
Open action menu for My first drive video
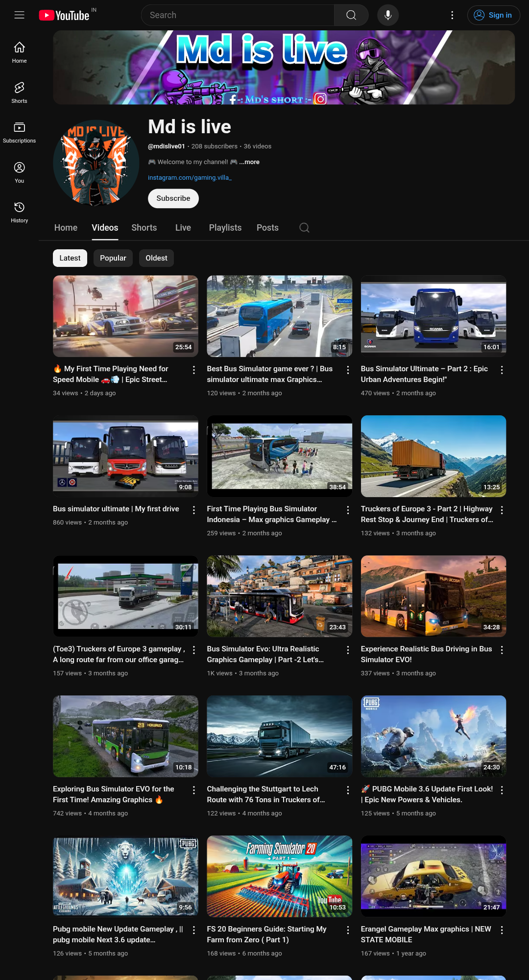(194, 510)
